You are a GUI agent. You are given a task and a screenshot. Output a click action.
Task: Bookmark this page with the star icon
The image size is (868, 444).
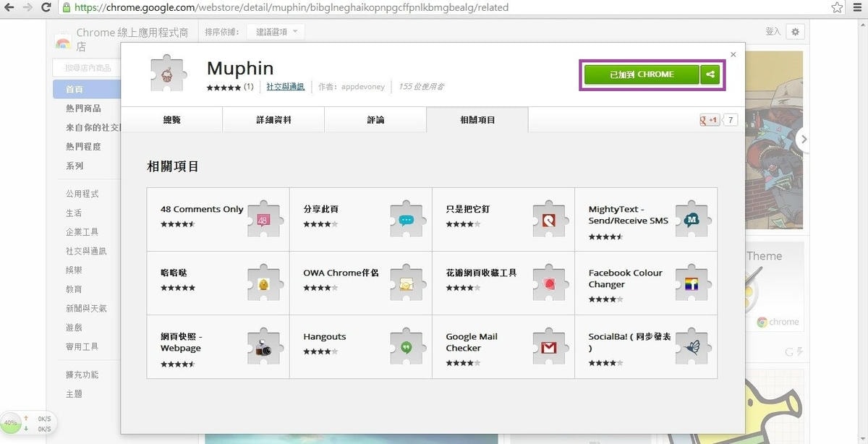pos(837,8)
